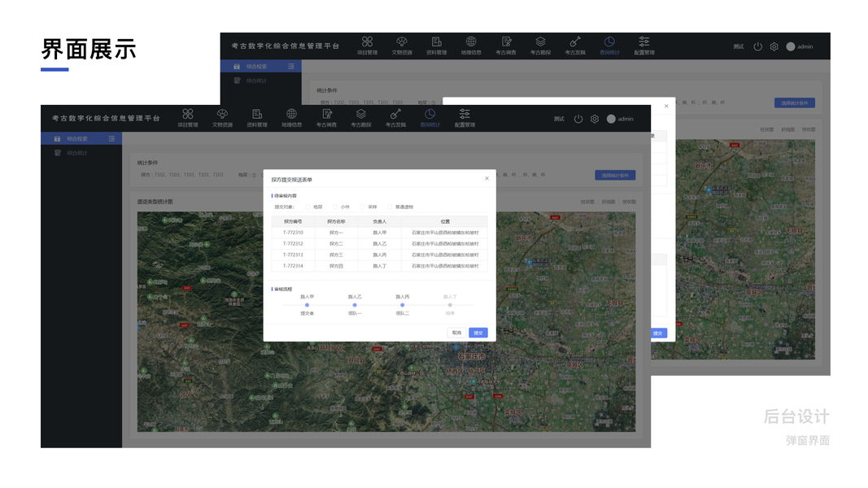868x488 pixels.
Task: Click the 负责人 column header
Action: [x=380, y=221]
